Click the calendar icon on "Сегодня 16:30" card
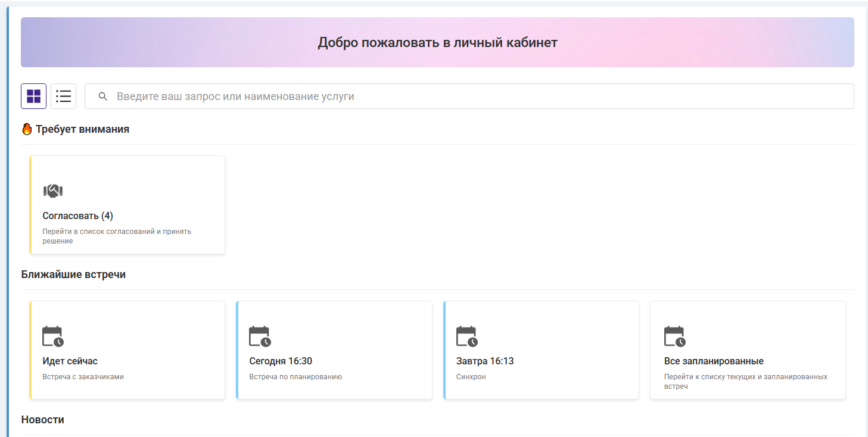The height and width of the screenshot is (437, 868). click(x=260, y=336)
